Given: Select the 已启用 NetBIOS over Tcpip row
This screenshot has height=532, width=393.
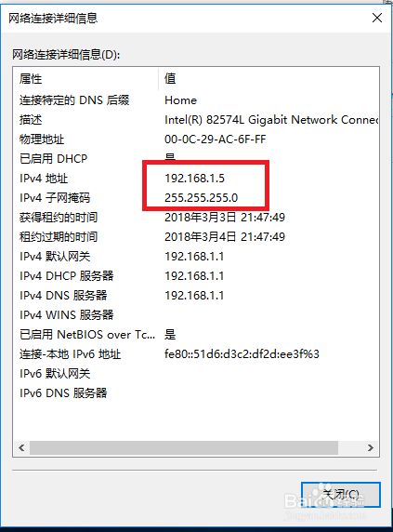Looking at the screenshot, I should tap(196, 335).
